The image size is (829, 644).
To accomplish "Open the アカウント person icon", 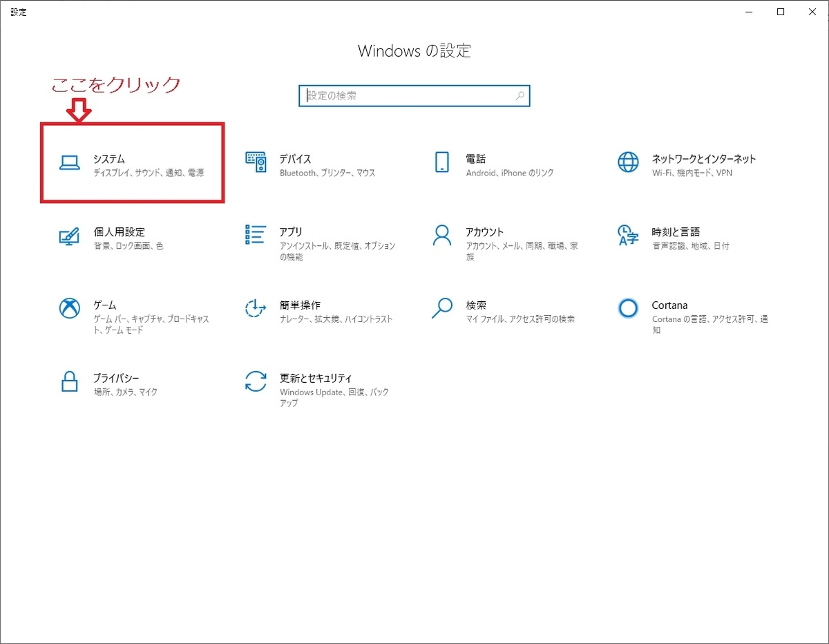I will point(442,236).
